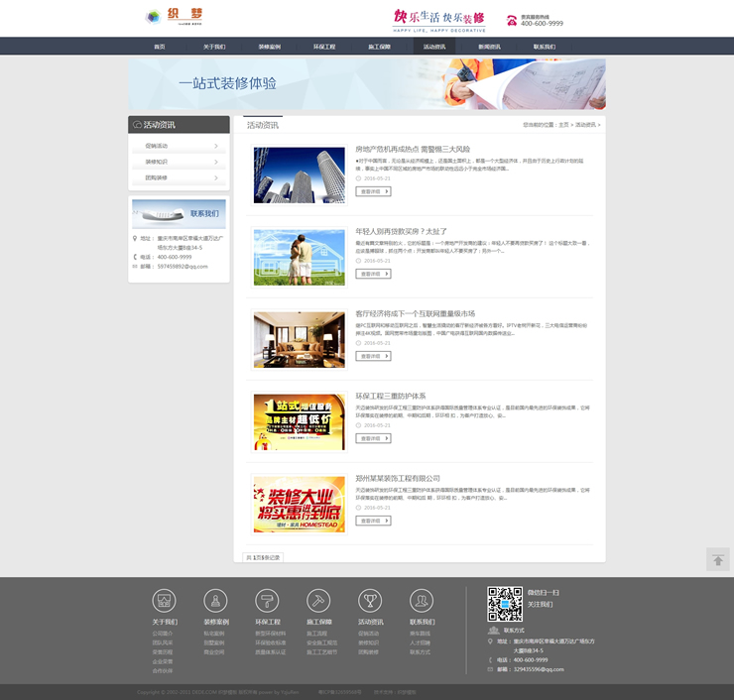The image size is (734, 700).
Task: Open article title 客厅经济将成下一个互联网重量级市场
Action: (x=415, y=313)
